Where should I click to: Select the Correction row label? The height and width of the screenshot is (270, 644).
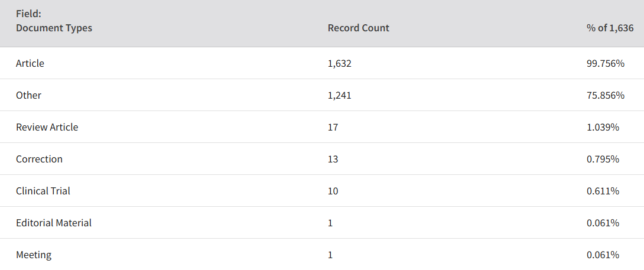pos(39,159)
